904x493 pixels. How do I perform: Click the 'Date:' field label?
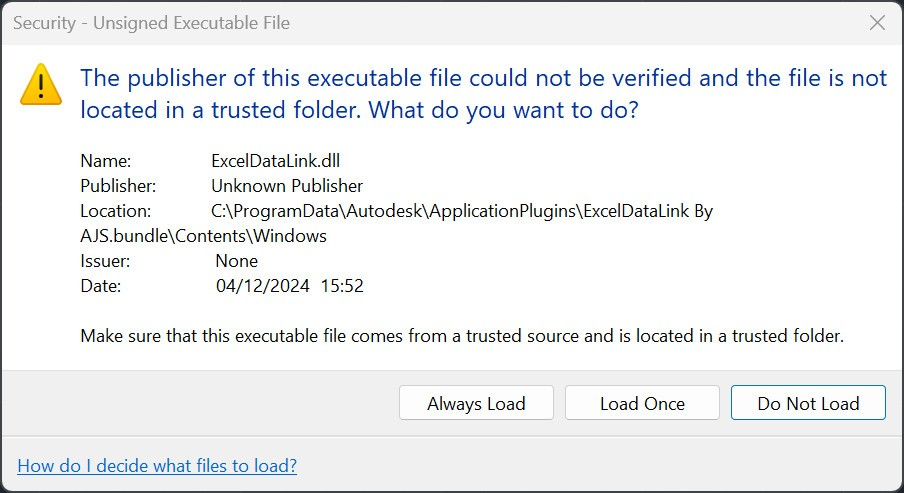pyautogui.click(x=100, y=285)
